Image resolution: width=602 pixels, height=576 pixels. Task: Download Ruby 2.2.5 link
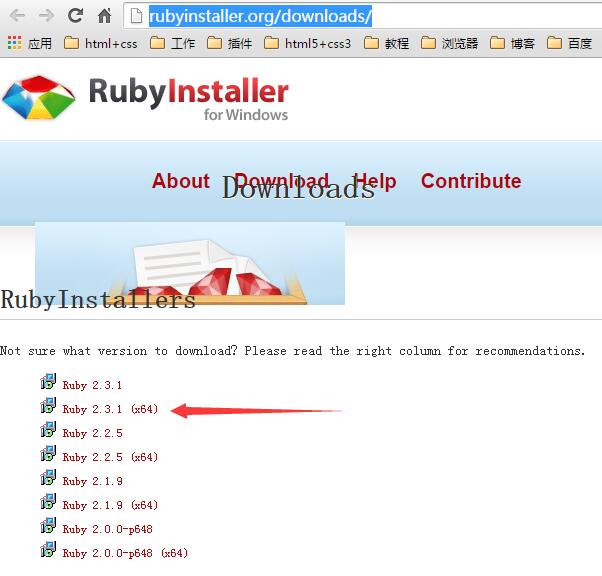tap(93, 433)
